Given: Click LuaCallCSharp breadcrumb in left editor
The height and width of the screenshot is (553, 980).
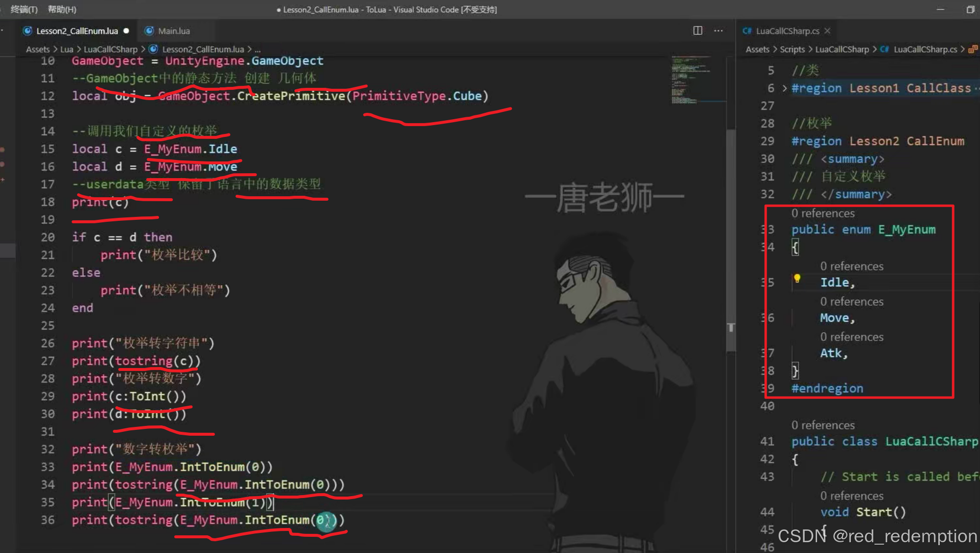Looking at the screenshot, I should point(110,49).
